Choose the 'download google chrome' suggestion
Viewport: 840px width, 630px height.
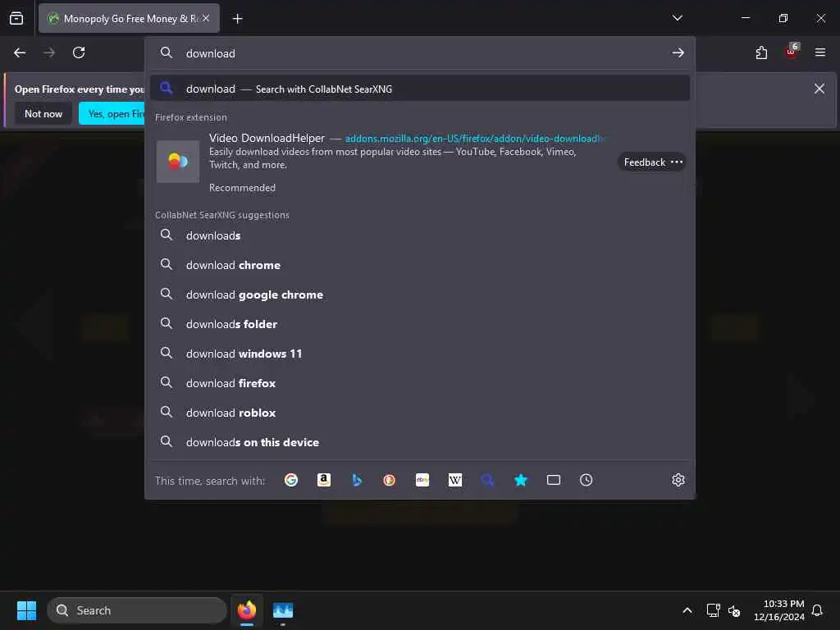click(x=420, y=294)
